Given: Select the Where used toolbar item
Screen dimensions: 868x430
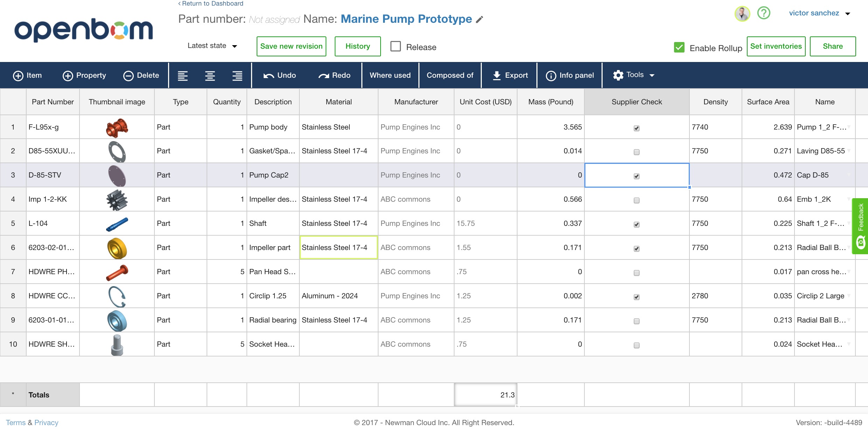Looking at the screenshot, I should (x=390, y=75).
